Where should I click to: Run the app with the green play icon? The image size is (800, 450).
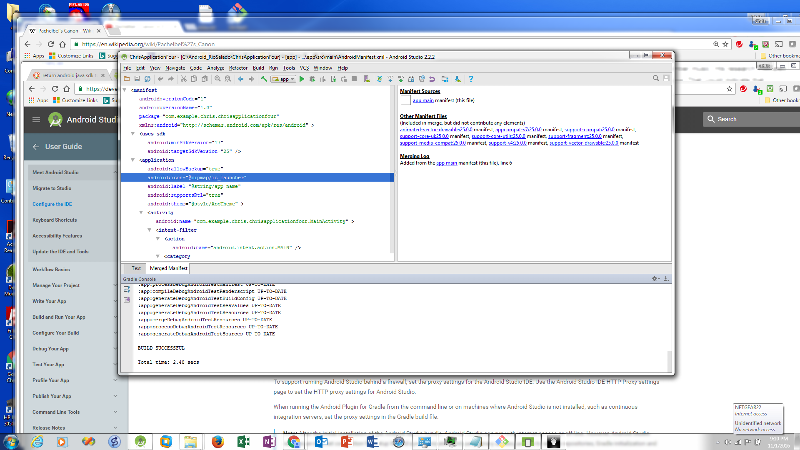click(x=302, y=79)
